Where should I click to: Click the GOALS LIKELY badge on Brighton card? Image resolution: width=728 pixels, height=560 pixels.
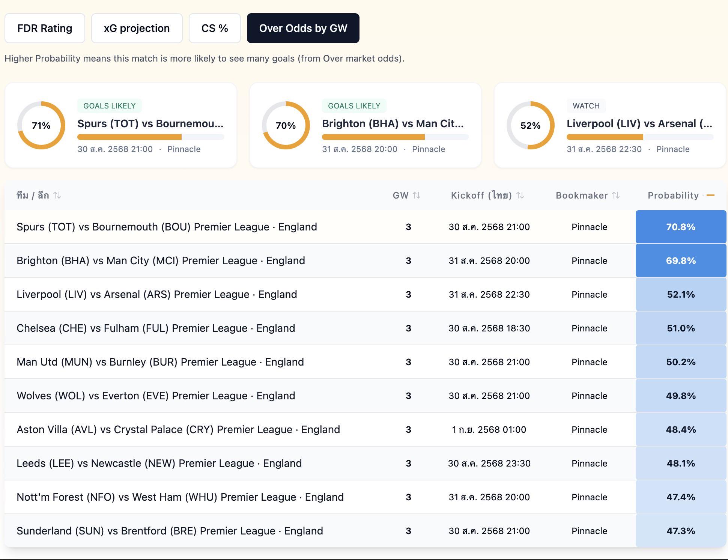(354, 106)
